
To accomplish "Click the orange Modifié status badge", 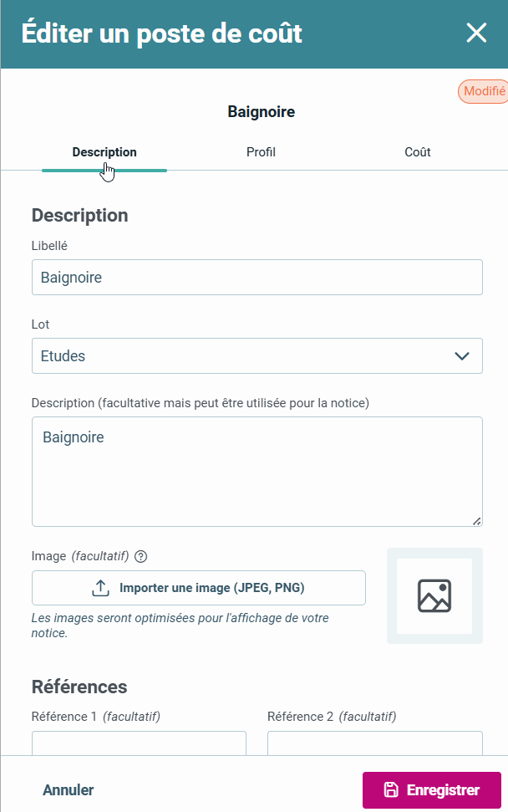I will [x=483, y=92].
